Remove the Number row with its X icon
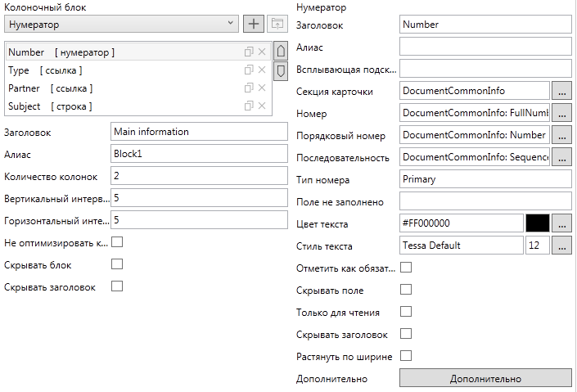577x392 pixels. click(262, 52)
